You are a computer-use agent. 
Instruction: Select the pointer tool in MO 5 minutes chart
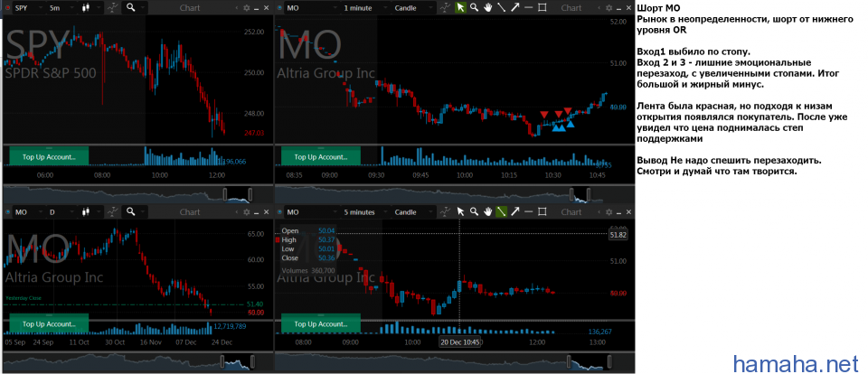click(460, 212)
